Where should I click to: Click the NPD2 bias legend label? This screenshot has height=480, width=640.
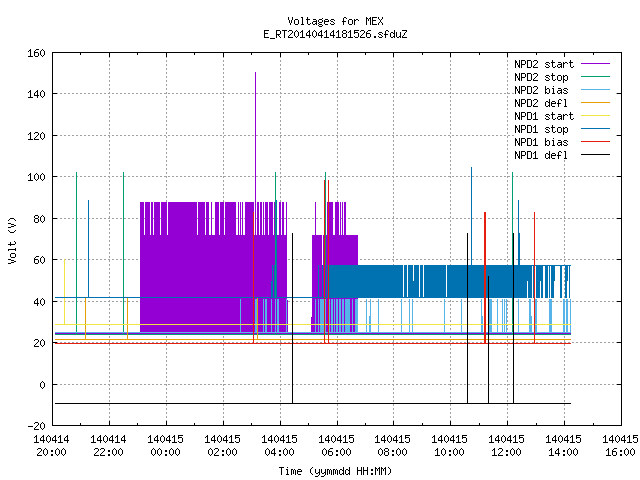[x=541, y=90]
